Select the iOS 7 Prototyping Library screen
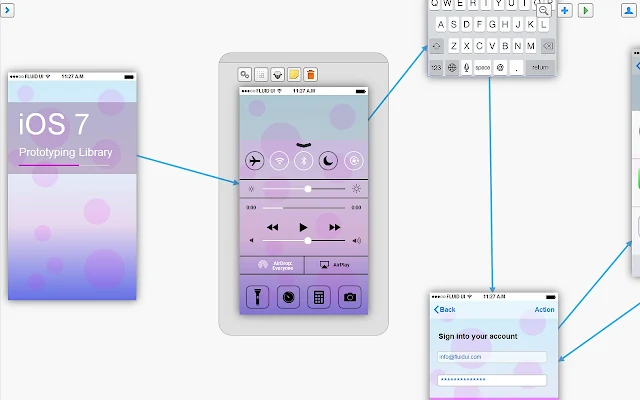 click(x=72, y=186)
